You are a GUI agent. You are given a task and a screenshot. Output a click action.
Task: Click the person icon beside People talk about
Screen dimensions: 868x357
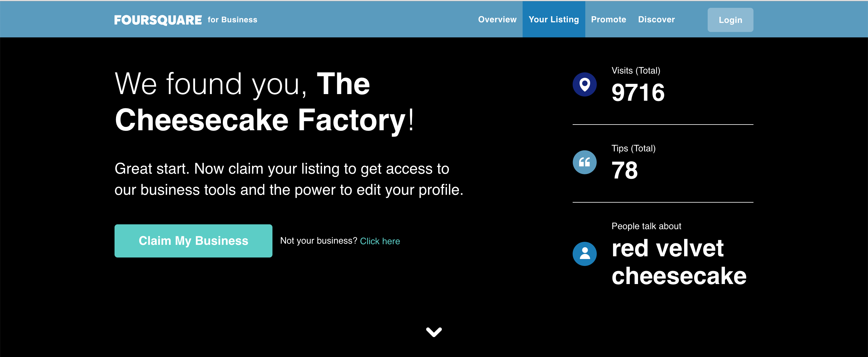point(584,254)
